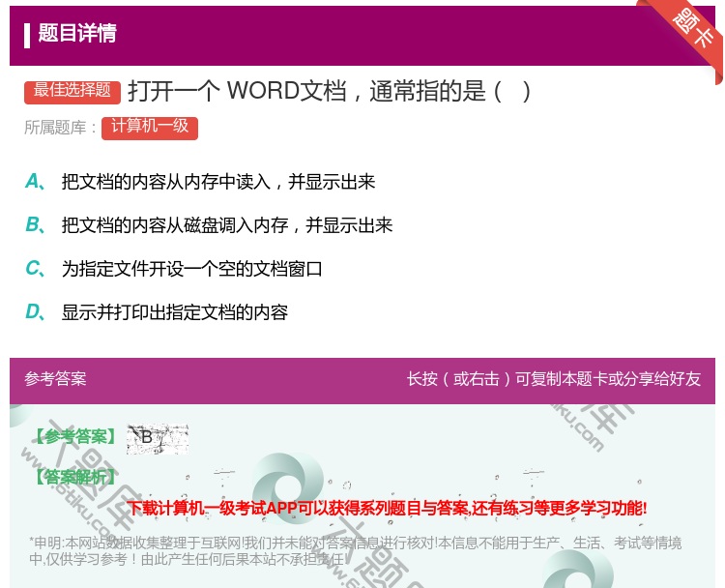
Task: Select option D 显示并打印出指定文档的内容
Action: tap(157, 311)
